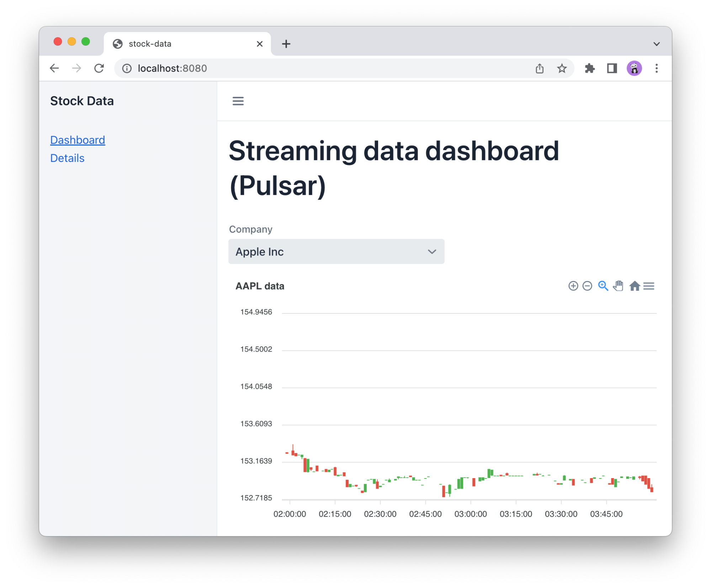This screenshot has height=588, width=711.
Task: Click browser menu (three dots)
Action: coord(657,68)
